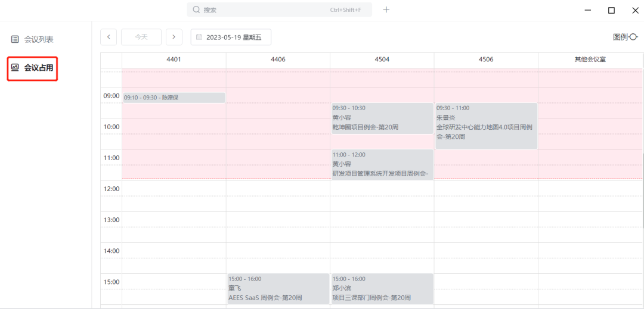Click in the 搜索 search field
This screenshot has height=309, width=644.
point(279,10)
